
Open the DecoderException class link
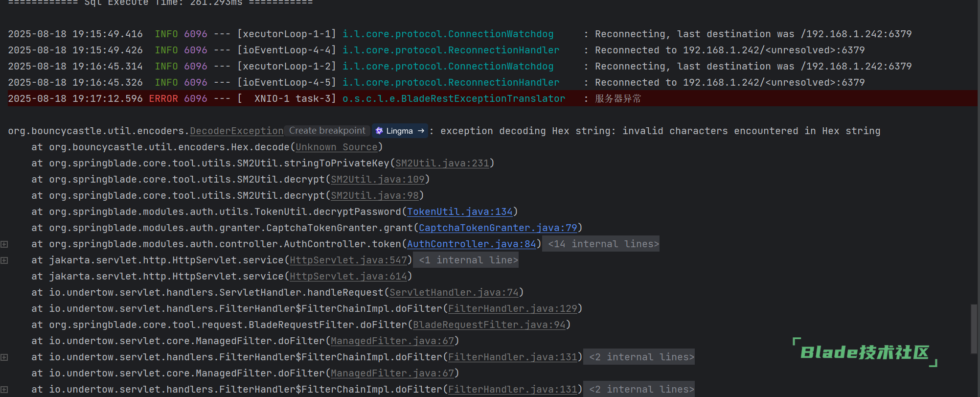236,131
